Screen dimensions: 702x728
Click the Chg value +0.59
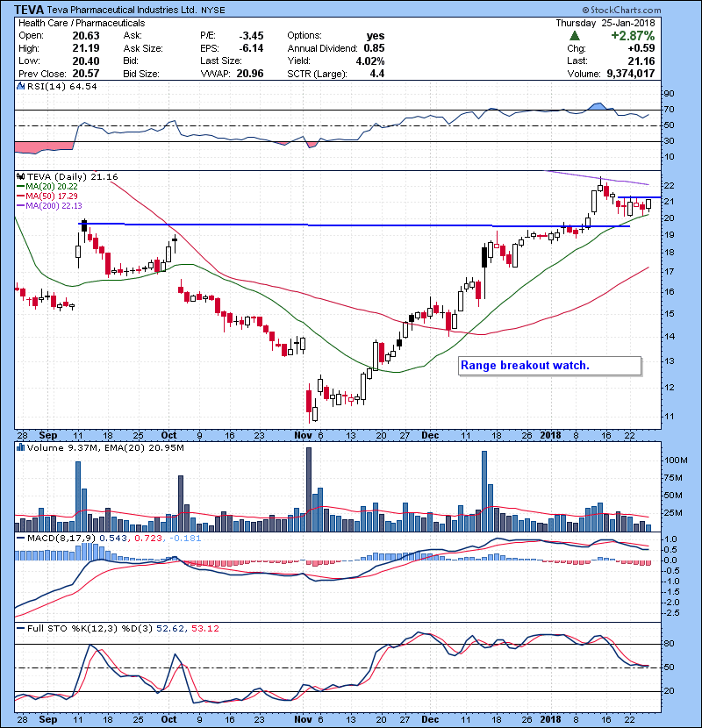[641, 48]
